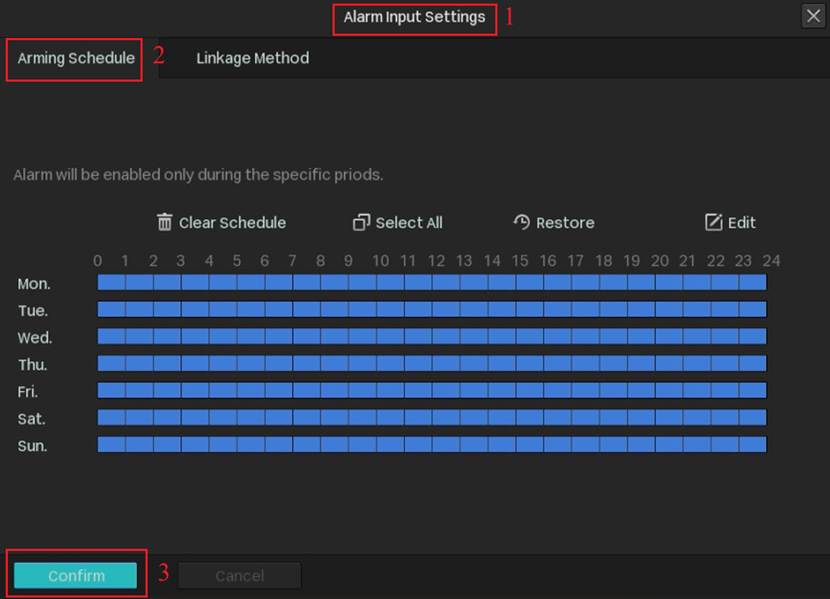
Task: Pick Thursday's 6 to 7 hour block
Action: 279,364
